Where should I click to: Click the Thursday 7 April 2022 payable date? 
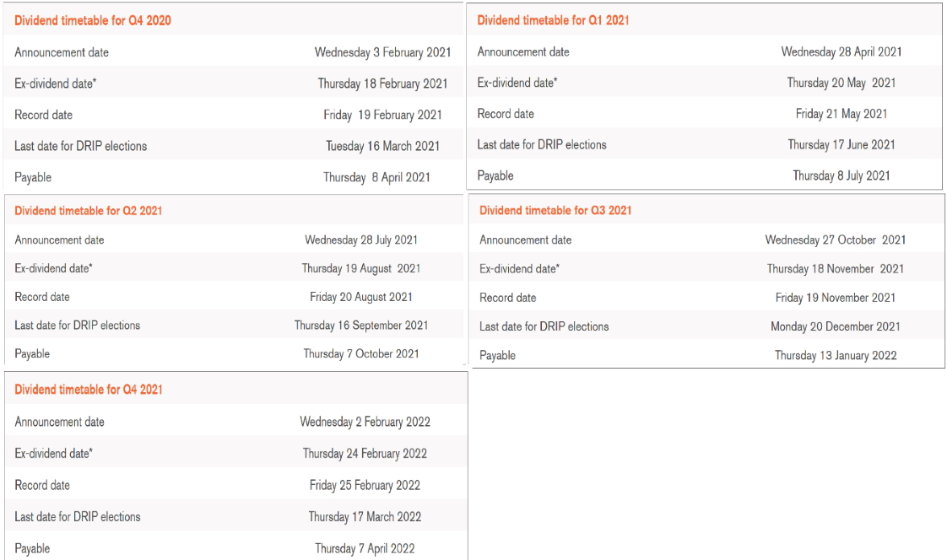365,548
